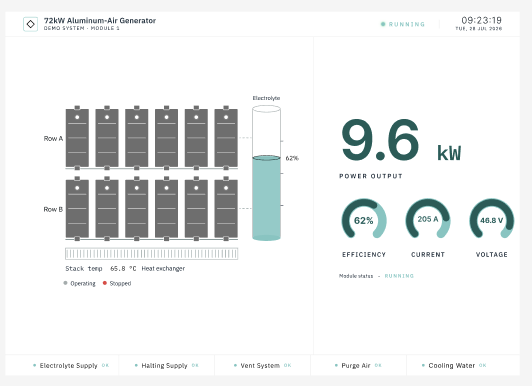This screenshot has width=532, height=386.
Task: Click the heat exchanger fin bar graphic
Action: point(152,254)
